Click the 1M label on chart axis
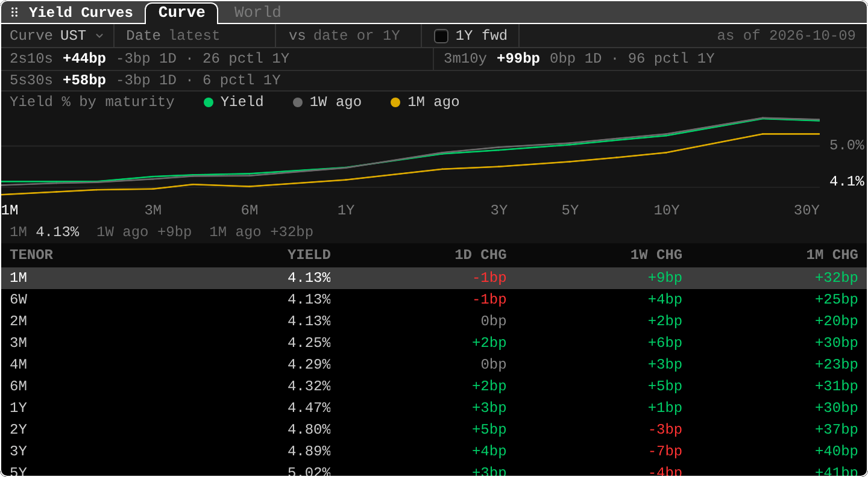Image resolution: width=868 pixels, height=477 pixels. [10, 210]
